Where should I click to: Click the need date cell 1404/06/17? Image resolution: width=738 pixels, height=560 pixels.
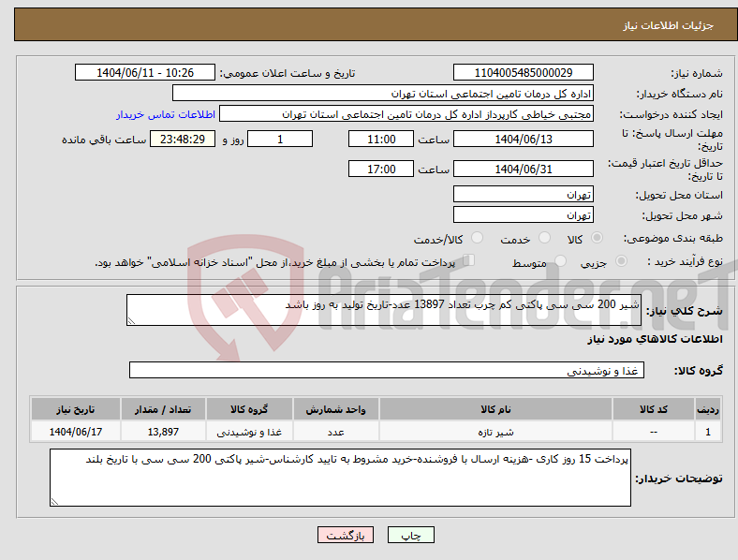coord(75,432)
